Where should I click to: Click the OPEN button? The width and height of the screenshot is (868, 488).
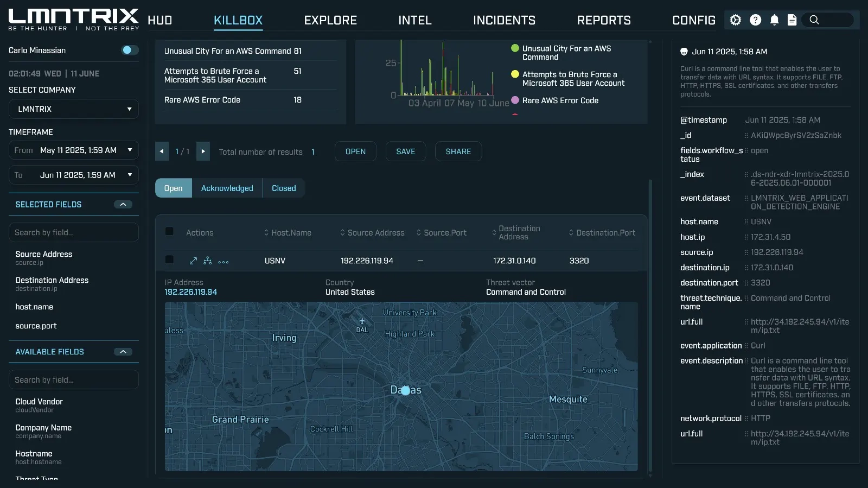click(x=356, y=151)
